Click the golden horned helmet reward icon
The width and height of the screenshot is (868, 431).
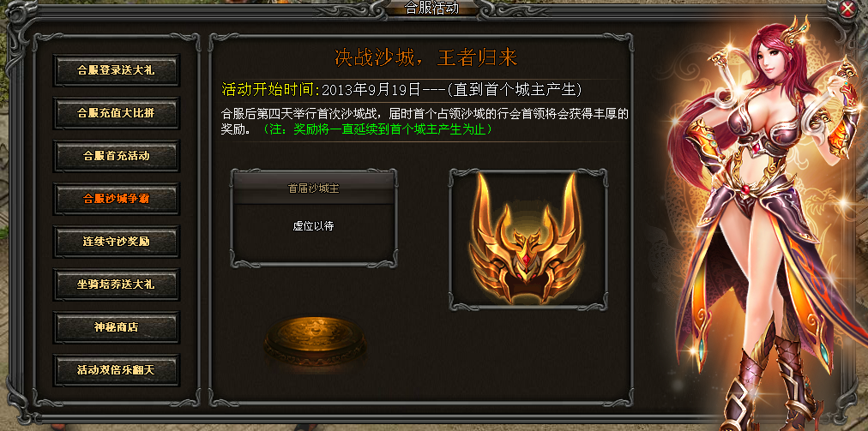[527, 239]
